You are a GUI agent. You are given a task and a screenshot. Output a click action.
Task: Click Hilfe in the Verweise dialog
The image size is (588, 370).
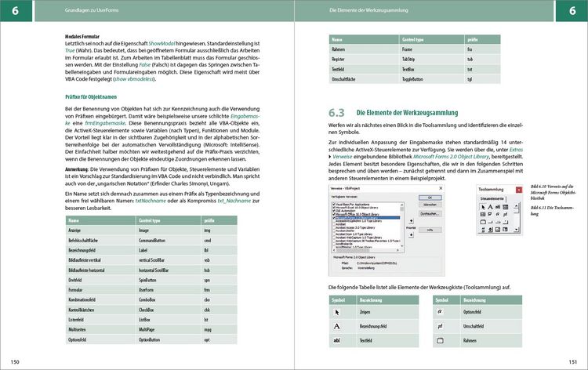(x=430, y=230)
